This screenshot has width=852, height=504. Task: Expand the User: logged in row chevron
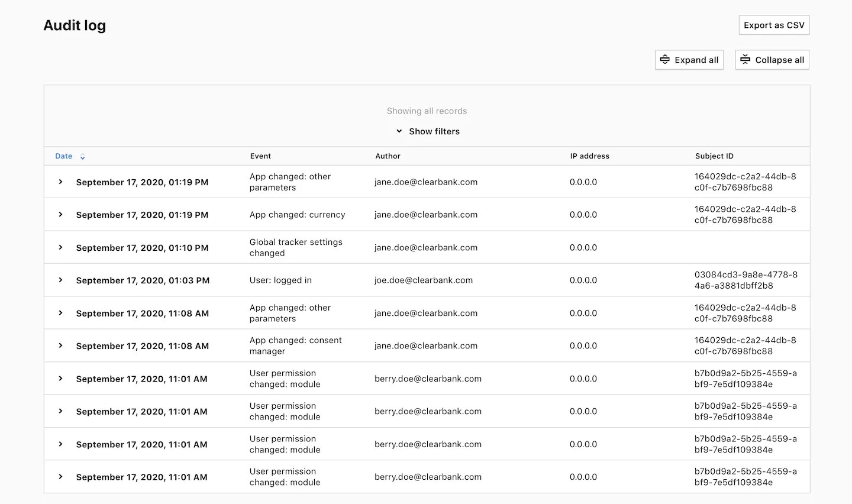coord(60,280)
